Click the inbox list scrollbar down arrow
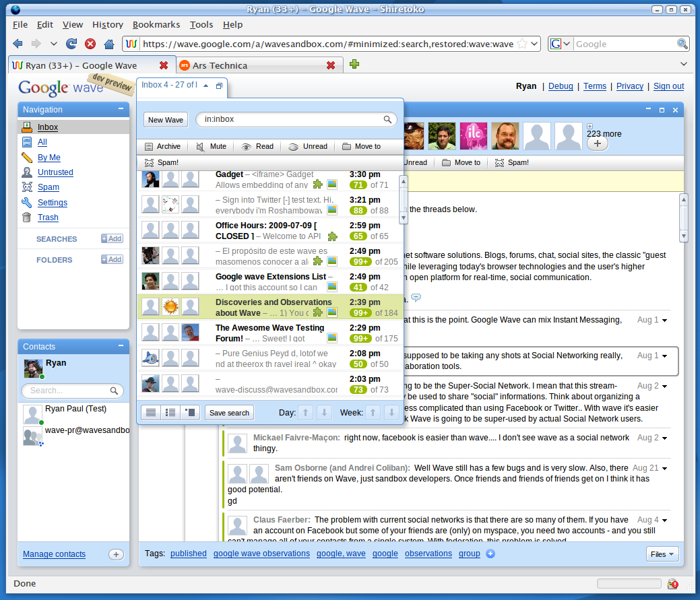Viewport: 700px width, 600px height. point(404,218)
